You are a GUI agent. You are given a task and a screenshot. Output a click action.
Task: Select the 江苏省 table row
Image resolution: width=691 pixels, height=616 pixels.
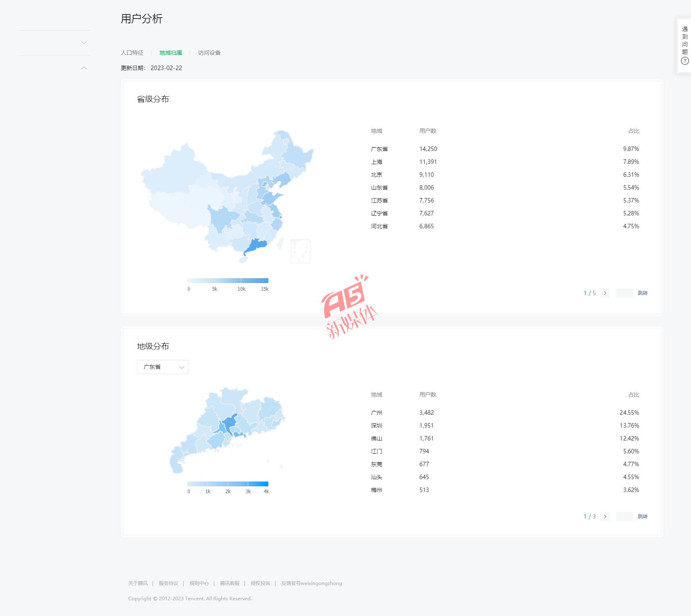point(505,201)
